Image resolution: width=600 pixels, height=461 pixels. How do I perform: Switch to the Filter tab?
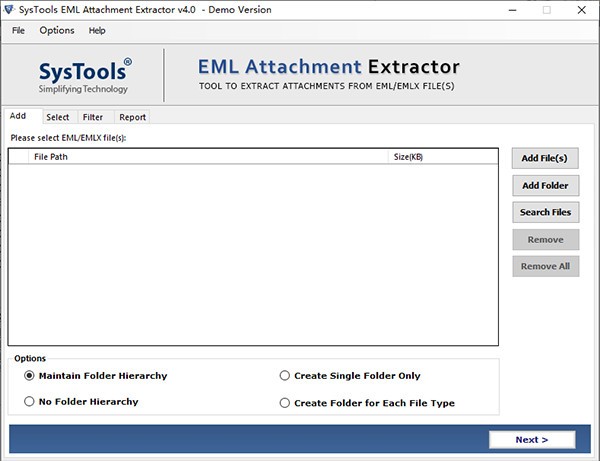point(93,117)
